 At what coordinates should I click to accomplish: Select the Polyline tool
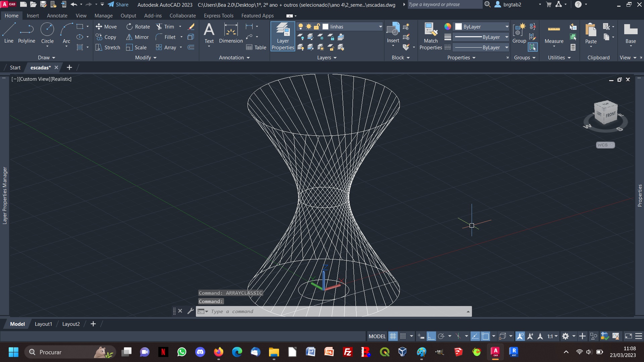[26, 33]
